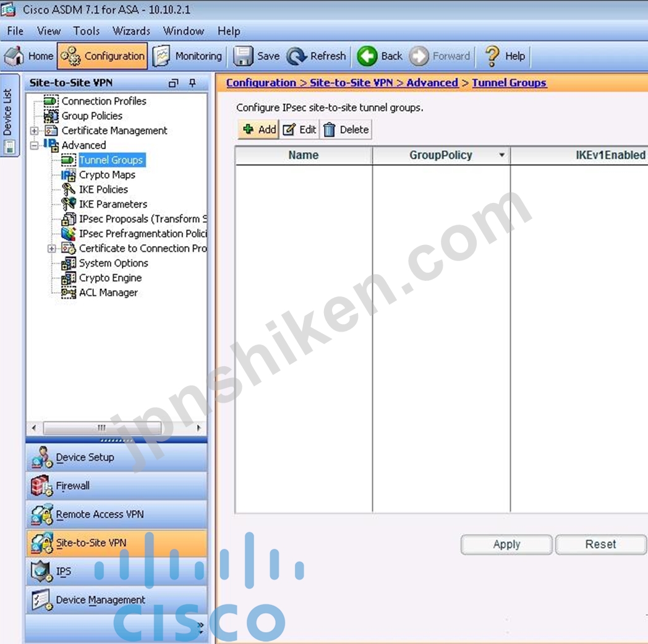Image resolution: width=648 pixels, height=644 pixels.
Task: Select Tunnel Groups tree item
Action: pyautogui.click(x=111, y=160)
